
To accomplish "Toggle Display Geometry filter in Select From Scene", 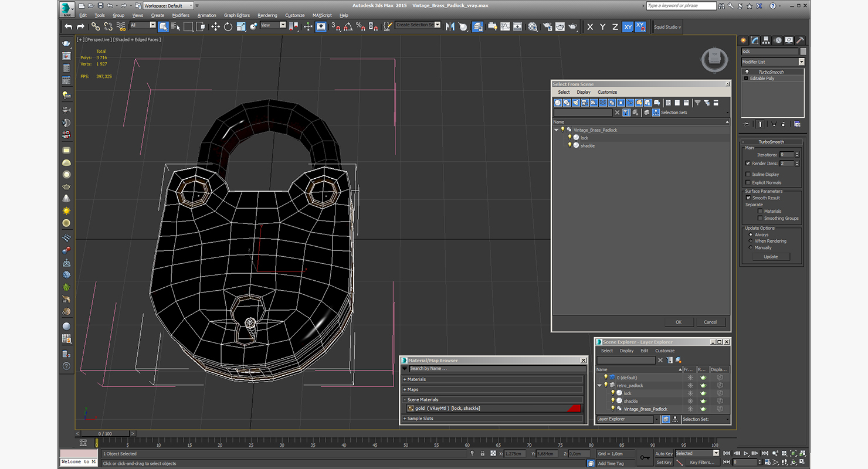I will (558, 103).
